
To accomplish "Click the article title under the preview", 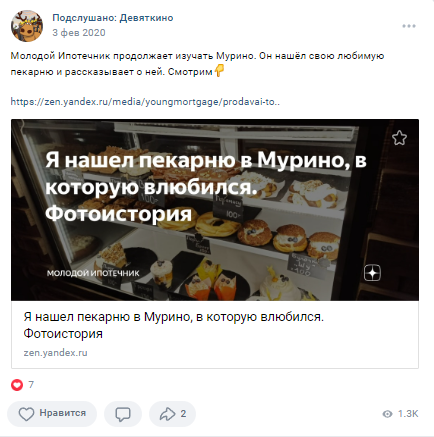I will tap(173, 325).
